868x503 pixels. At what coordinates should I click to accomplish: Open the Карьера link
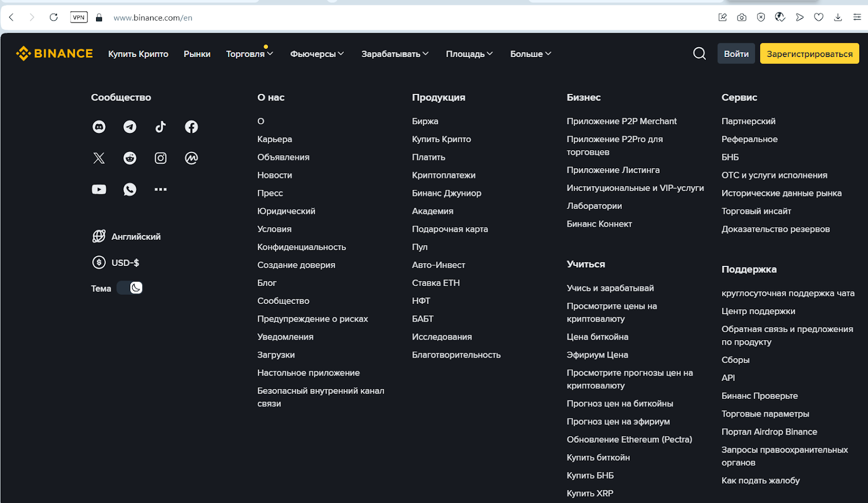(275, 139)
